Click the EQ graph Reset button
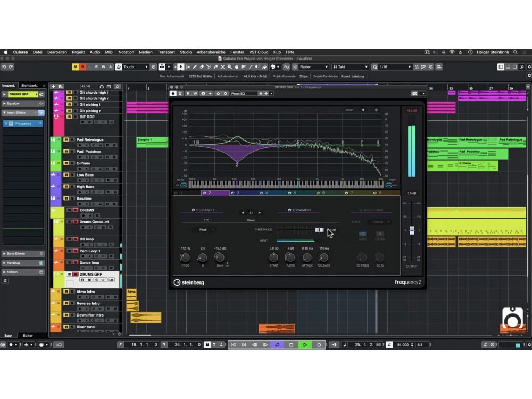The height and width of the screenshot is (399, 532). click(350, 110)
